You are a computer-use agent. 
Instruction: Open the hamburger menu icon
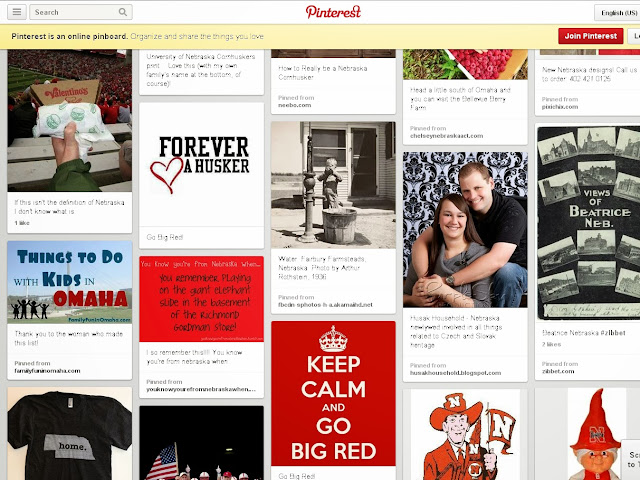pyautogui.click(x=17, y=12)
